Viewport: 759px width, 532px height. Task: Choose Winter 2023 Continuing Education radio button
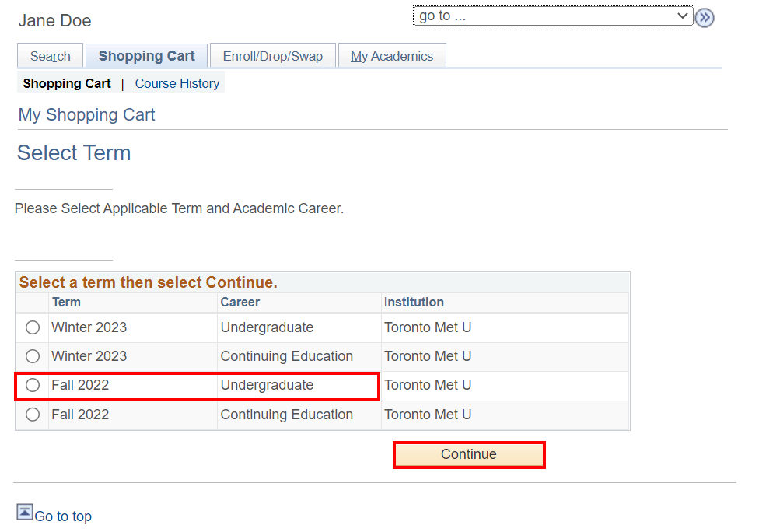pyautogui.click(x=33, y=356)
